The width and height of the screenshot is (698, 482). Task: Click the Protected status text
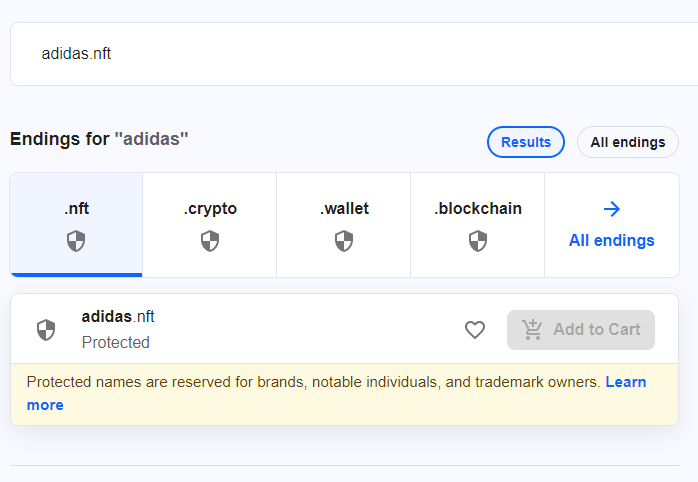point(116,342)
